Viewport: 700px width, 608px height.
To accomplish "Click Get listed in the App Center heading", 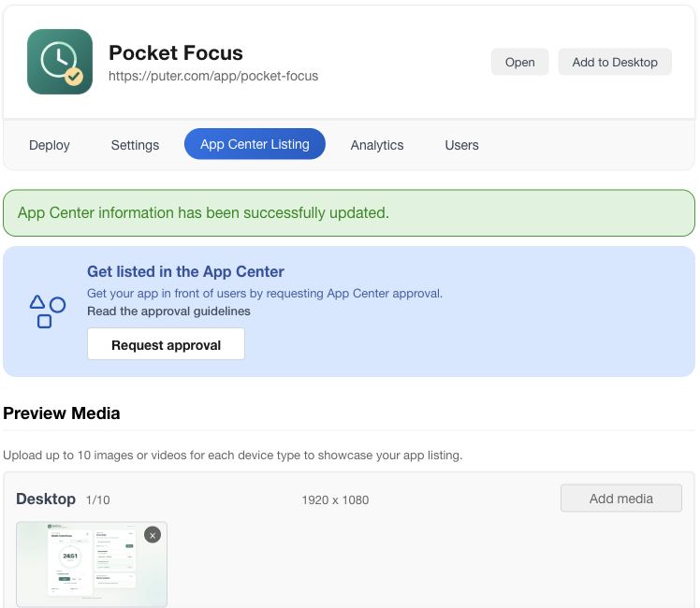I will click(185, 271).
